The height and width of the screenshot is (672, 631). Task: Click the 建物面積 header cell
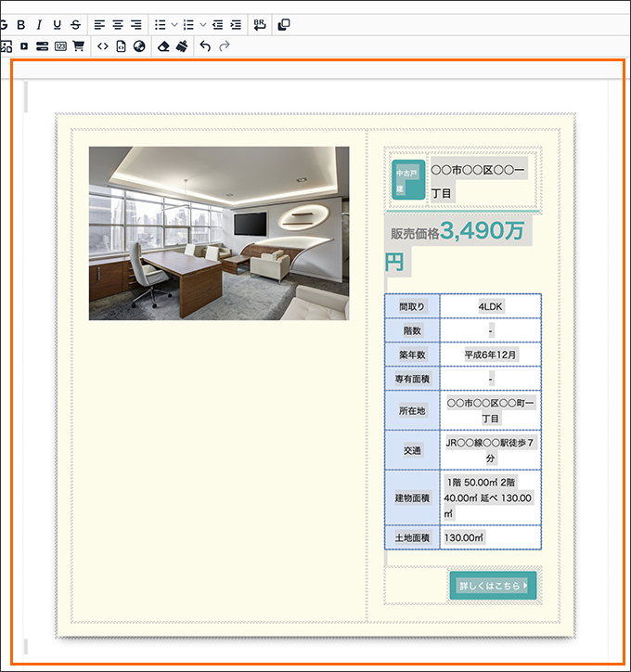pos(412,498)
